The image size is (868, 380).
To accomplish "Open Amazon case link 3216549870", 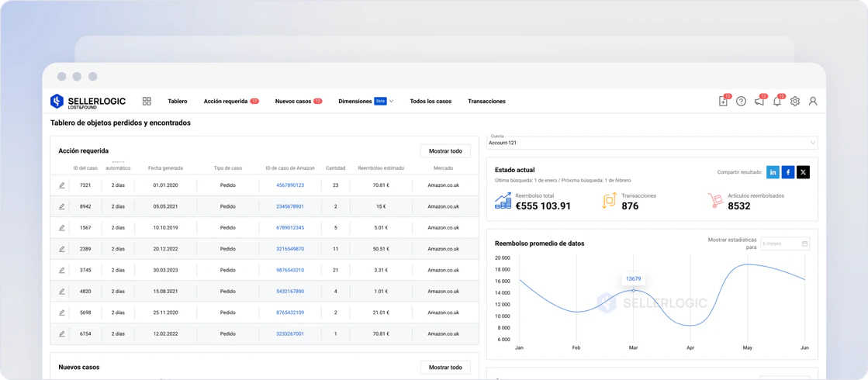I will 290,249.
